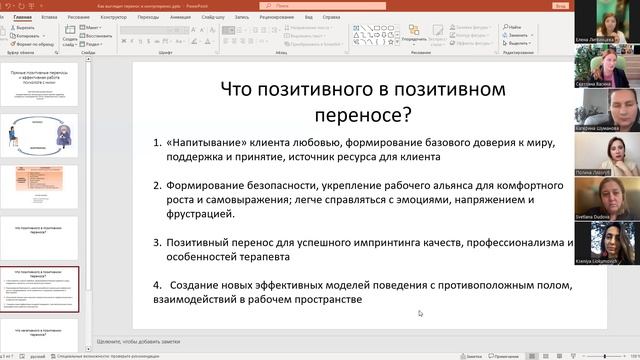Click Найти find button
640x360 pixels.
pos(512,27)
